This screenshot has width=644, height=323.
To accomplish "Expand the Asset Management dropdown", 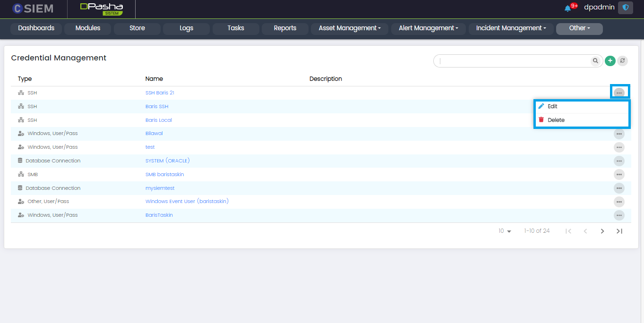I will coord(350,28).
